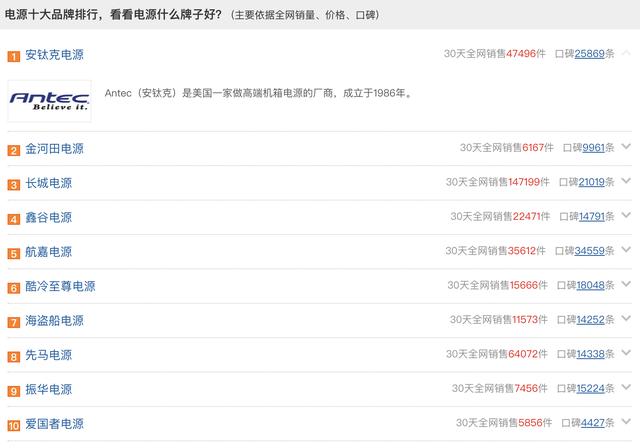Click the sales figure 5856

(530, 423)
